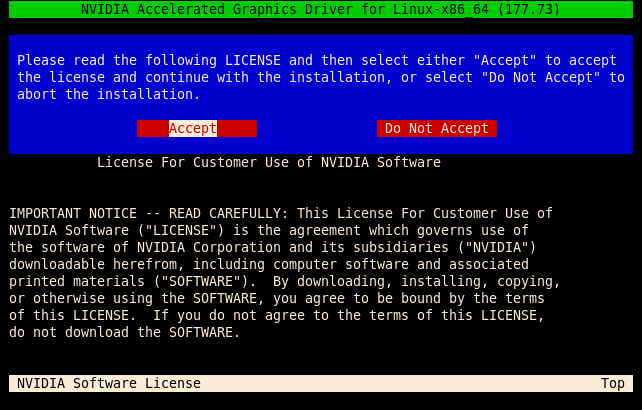Click the 'License For Customer Use of NVIDIA Software' heading
The height and width of the screenshot is (410, 642).
click(269, 163)
